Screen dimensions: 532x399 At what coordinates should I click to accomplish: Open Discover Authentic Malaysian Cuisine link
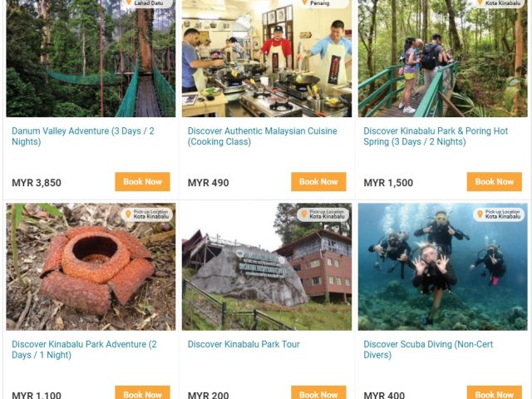click(263, 136)
